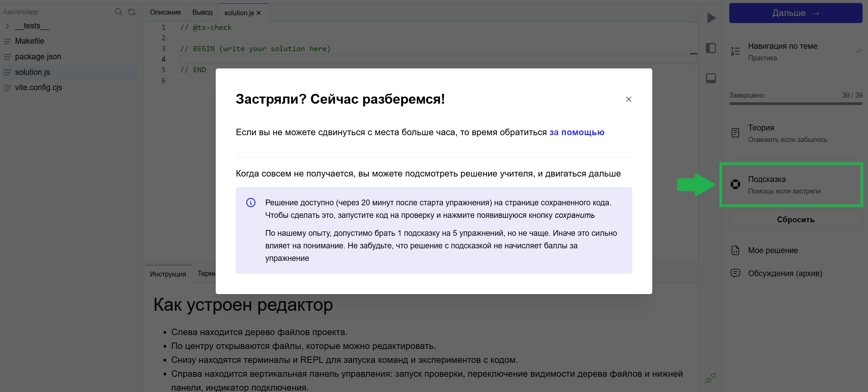Open the Инструкция bottom tab
868x392 pixels.
click(168, 274)
